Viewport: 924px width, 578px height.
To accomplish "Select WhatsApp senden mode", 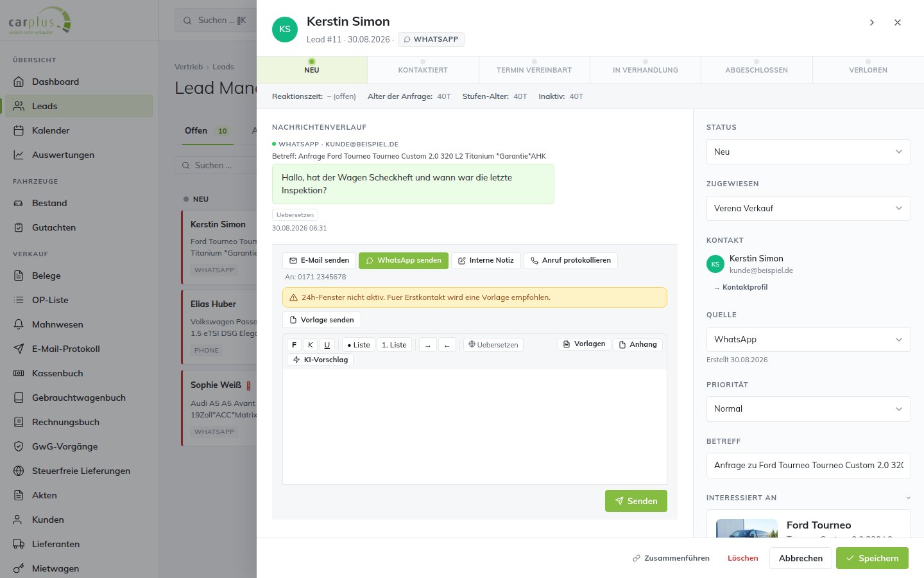I will click(x=404, y=260).
